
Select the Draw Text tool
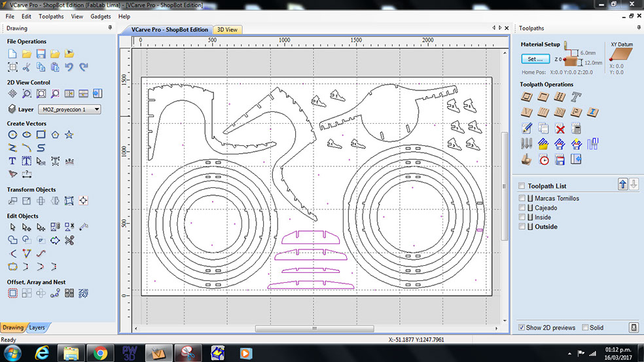coord(12,161)
